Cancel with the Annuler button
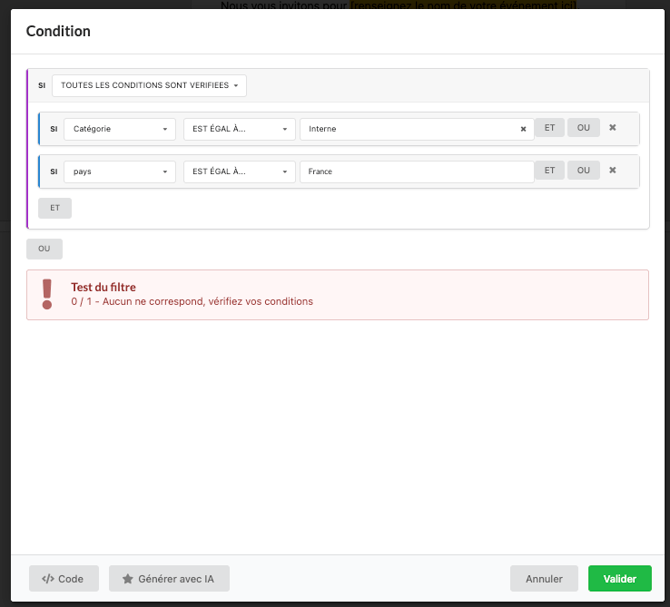Image resolution: width=670 pixels, height=607 pixels. (x=544, y=579)
